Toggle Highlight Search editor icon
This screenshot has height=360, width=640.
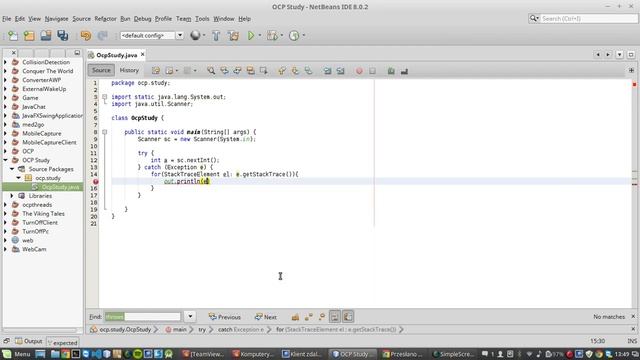250,71
